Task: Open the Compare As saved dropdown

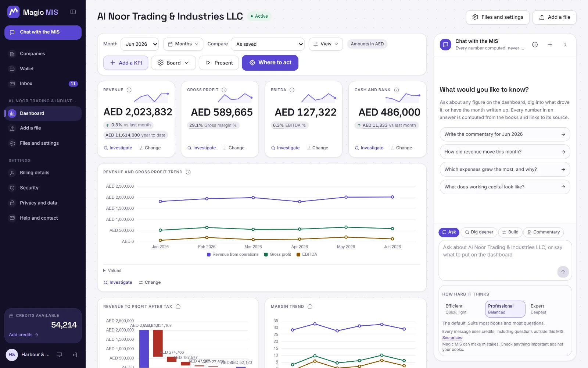Action: pos(268,44)
